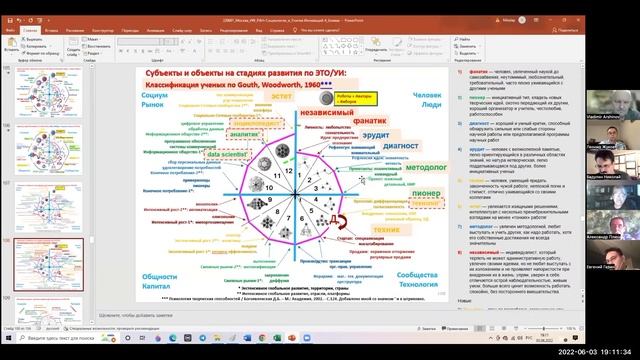Select the 'фанатик' label on slide
The width and height of the screenshot is (640, 360).
tap(369, 121)
